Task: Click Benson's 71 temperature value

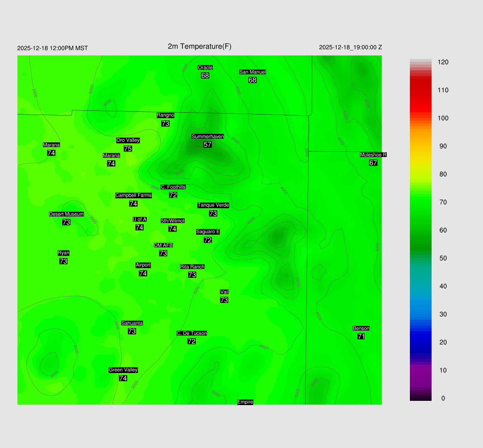Action: click(361, 336)
